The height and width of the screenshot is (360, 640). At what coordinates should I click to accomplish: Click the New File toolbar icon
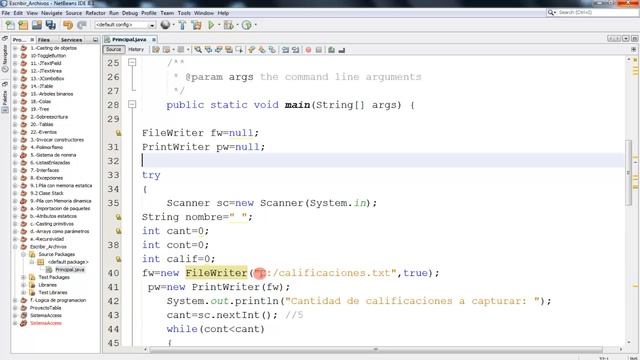(9, 25)
